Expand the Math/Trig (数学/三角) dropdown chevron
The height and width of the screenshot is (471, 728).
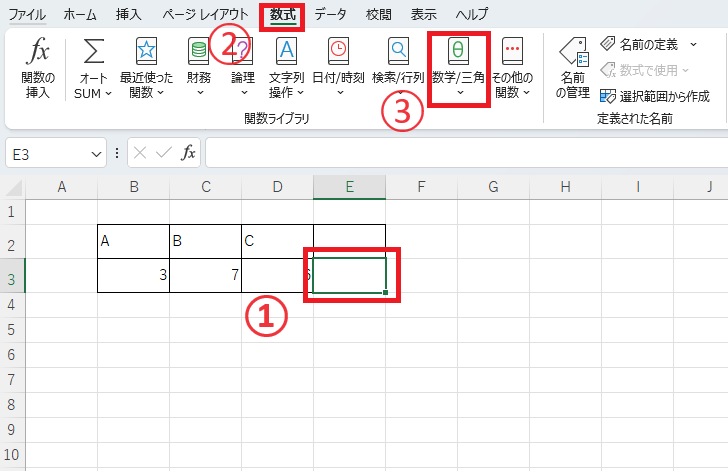[460, 92]
